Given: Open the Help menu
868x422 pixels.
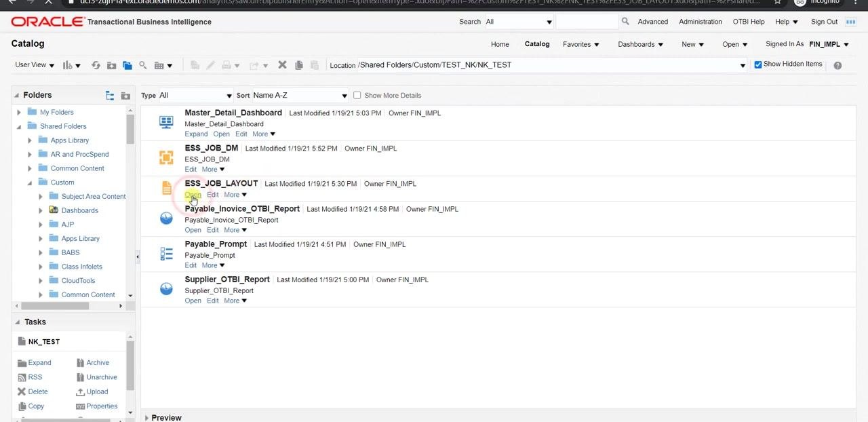Looking at the screenshot, I should click(786, 22).
